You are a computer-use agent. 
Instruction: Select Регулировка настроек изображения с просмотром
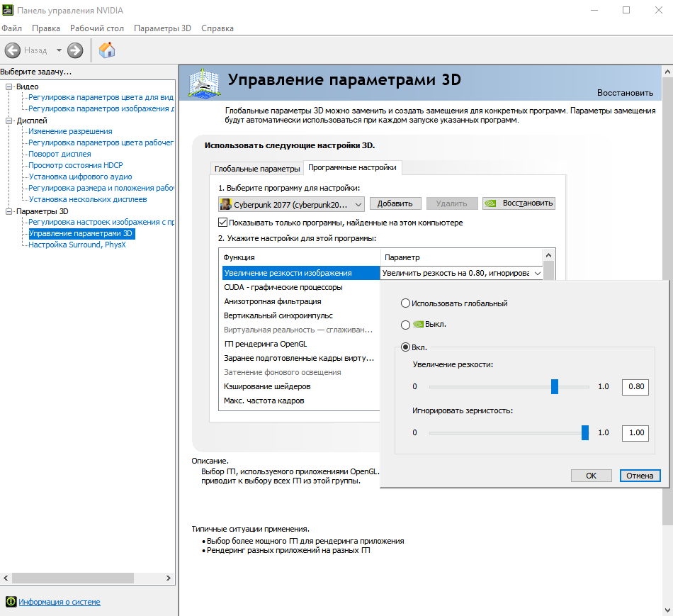pos(101,222)
